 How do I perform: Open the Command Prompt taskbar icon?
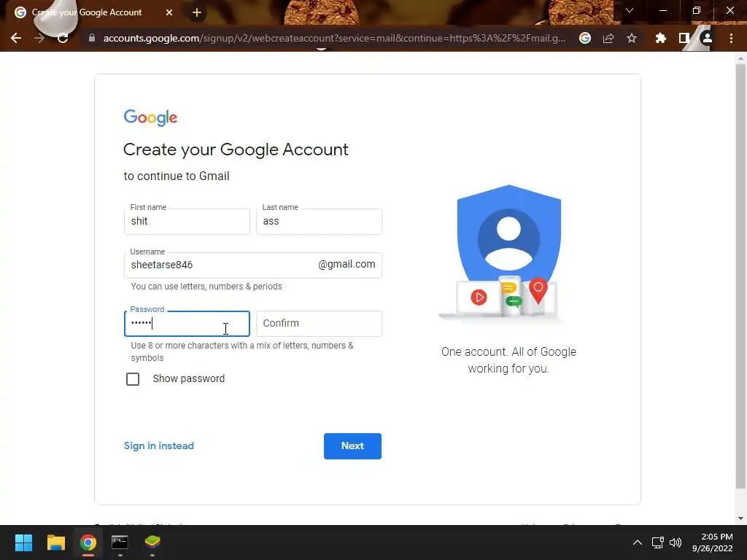point(120,542)
